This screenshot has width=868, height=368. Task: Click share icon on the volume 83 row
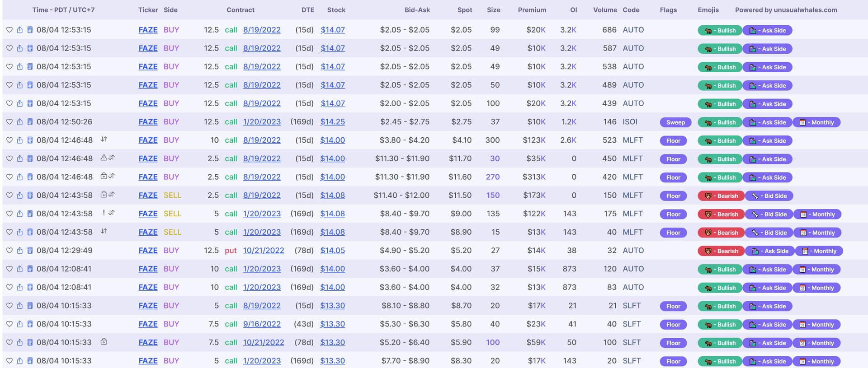pyautogui.click(x=19, y=288)
